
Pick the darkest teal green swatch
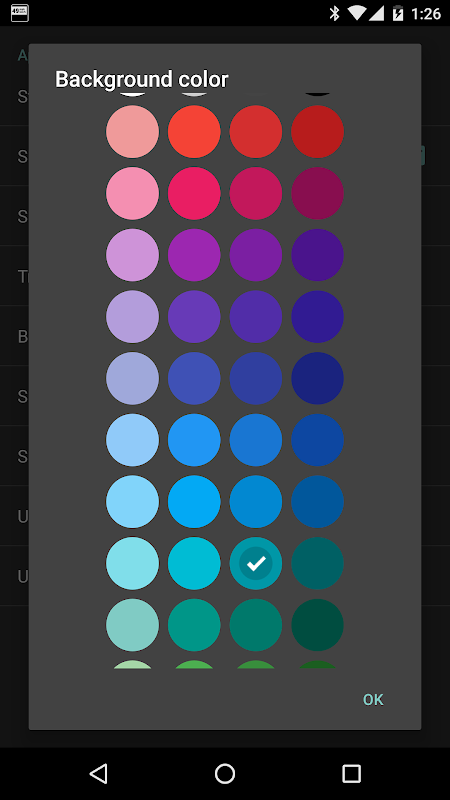pyautogui.click(x=317, y=626)
